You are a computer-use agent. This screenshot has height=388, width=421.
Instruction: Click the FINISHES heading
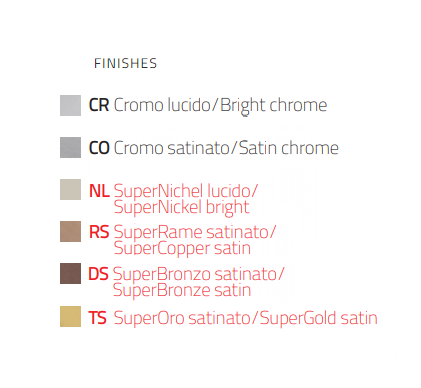pos(125,63)
